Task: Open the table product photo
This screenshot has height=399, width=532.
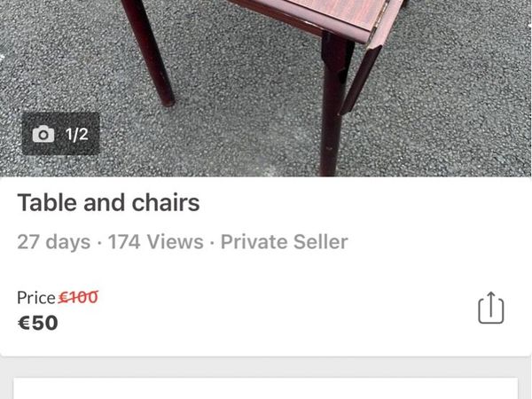Action: tap(266, 88)
